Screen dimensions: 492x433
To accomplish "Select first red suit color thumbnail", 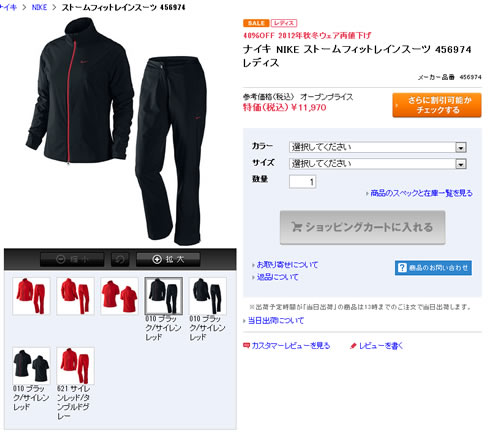I will pos(31,296).
